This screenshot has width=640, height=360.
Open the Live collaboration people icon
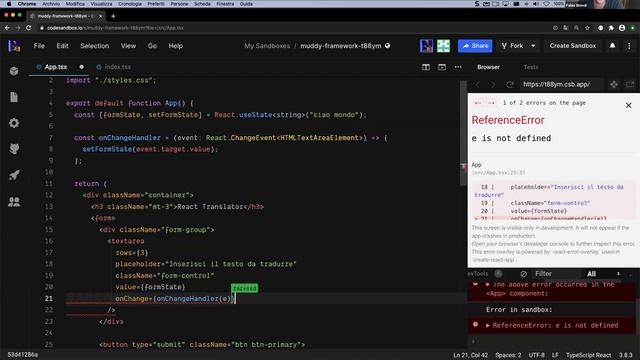pos(14,202)
